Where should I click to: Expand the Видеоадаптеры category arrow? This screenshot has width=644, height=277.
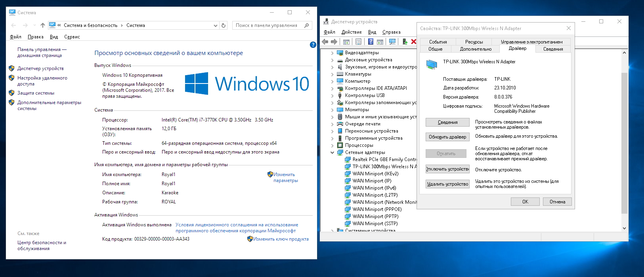point(332,53)
